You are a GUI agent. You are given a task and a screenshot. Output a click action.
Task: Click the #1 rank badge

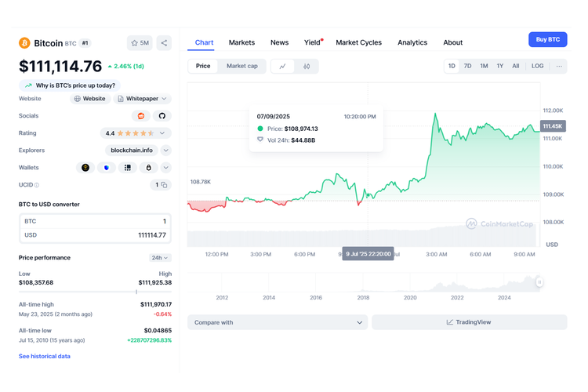85,43
